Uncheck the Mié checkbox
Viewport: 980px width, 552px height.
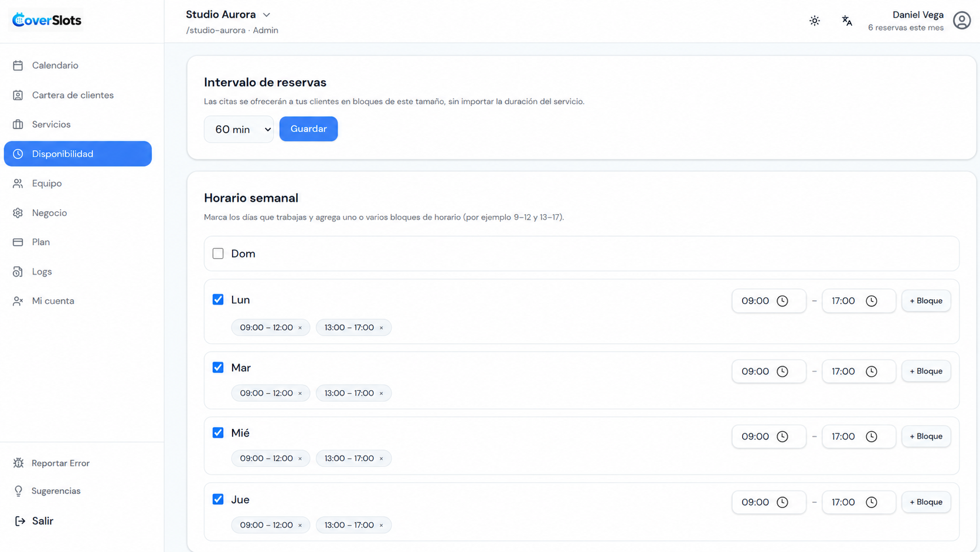point(218,433)
